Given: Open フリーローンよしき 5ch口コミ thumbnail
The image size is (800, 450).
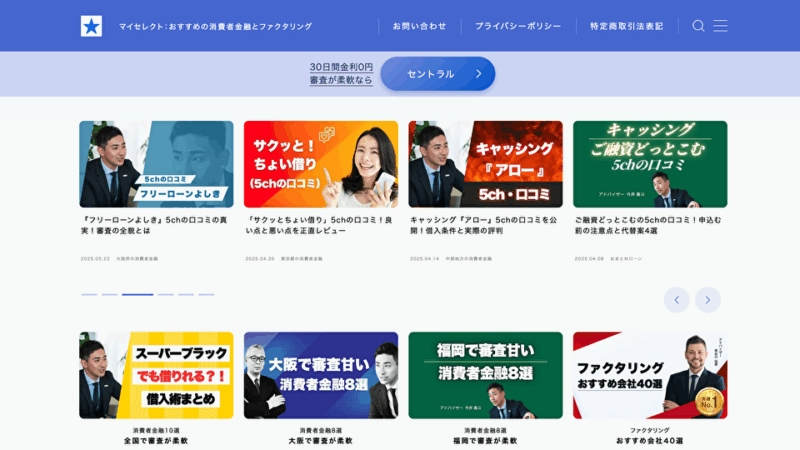Looking at the screenshot, I should pos(156,164).
